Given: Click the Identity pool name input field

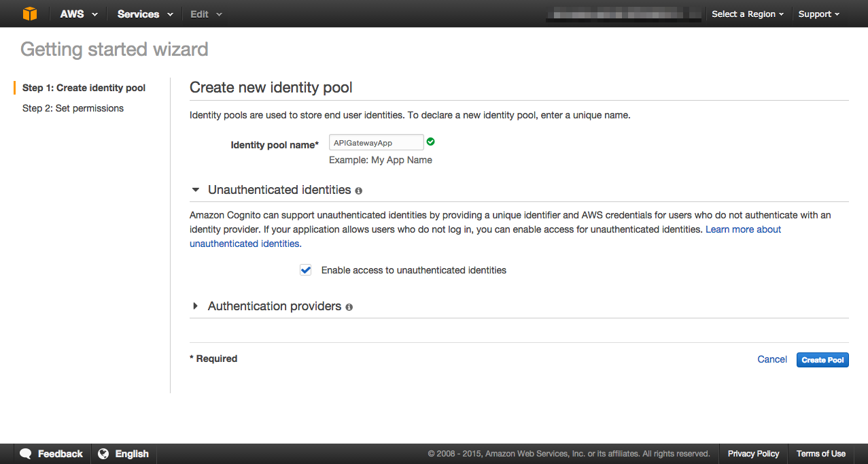Looking at the screenshot, I should point(377,142).
